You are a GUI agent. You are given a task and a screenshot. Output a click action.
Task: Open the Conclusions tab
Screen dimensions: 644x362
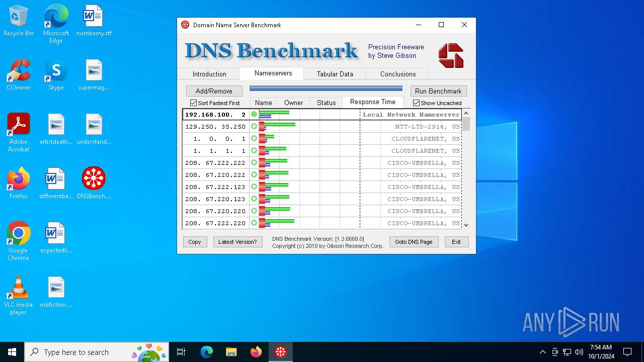coord(398,74)
